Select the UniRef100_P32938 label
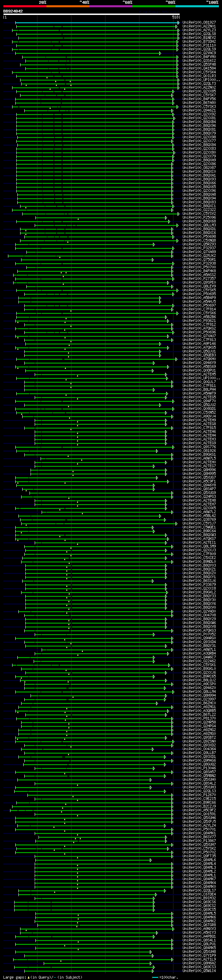222x980 pixels. [199, 263]
